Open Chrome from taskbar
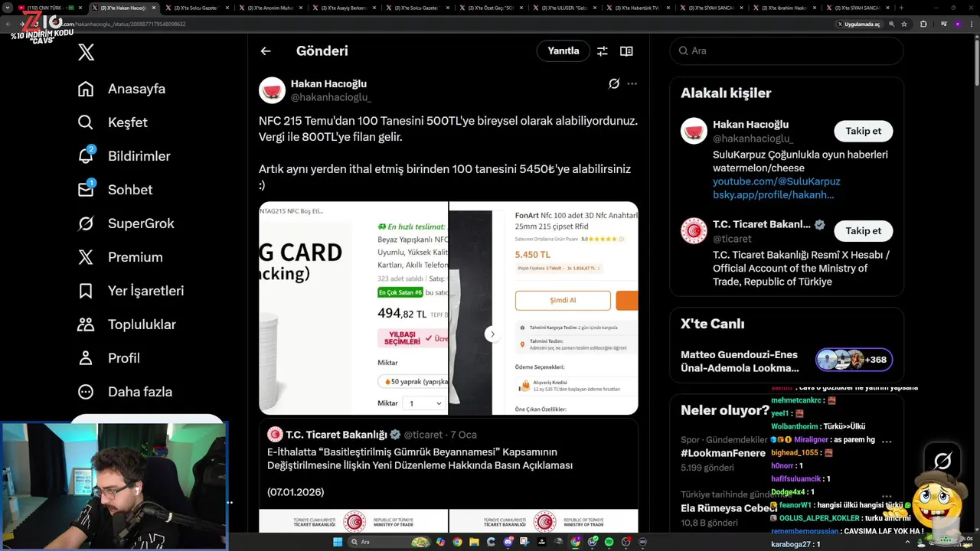The width and height of the screenshot is (980, 551). [x=457, y=542]
